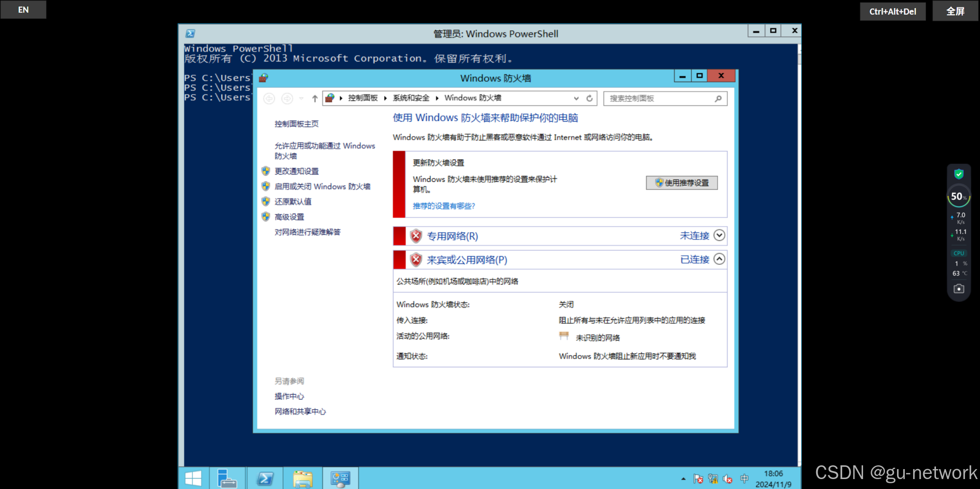Click the search magnifier icon

point(718,98)
